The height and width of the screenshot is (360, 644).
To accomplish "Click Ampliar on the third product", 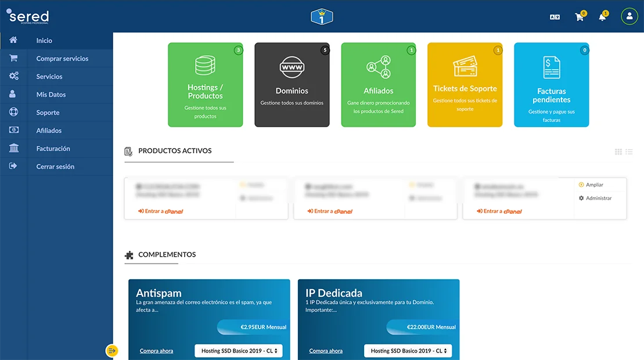I will (594, 185).
